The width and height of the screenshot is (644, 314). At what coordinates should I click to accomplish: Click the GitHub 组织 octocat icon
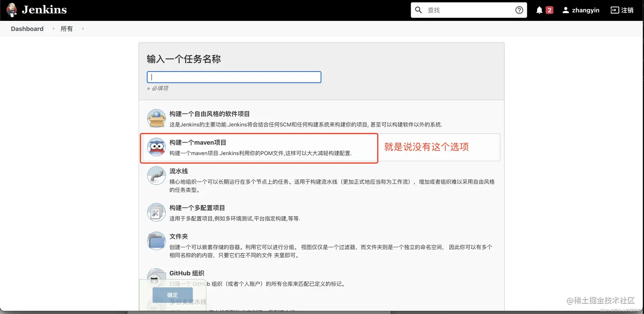(156, 277)
